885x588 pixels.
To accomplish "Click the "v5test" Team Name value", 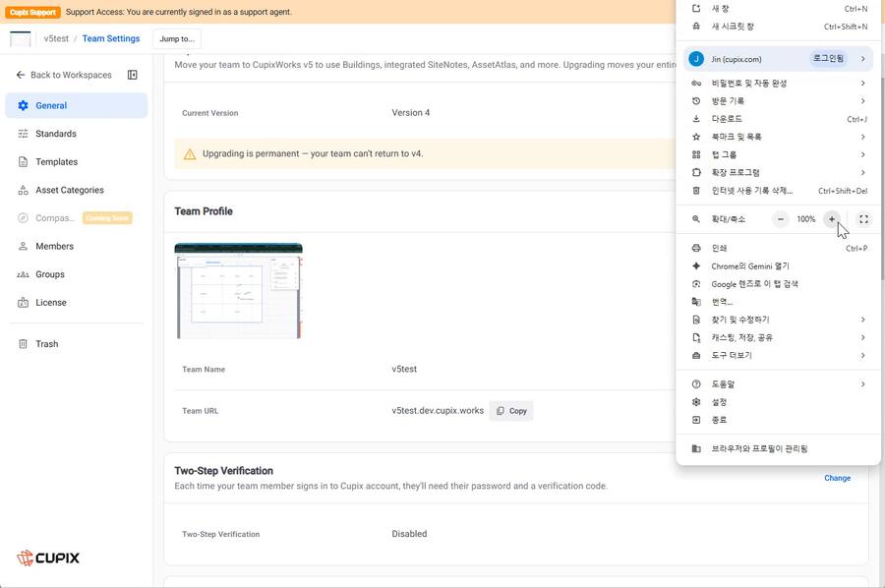I will 404,369.
